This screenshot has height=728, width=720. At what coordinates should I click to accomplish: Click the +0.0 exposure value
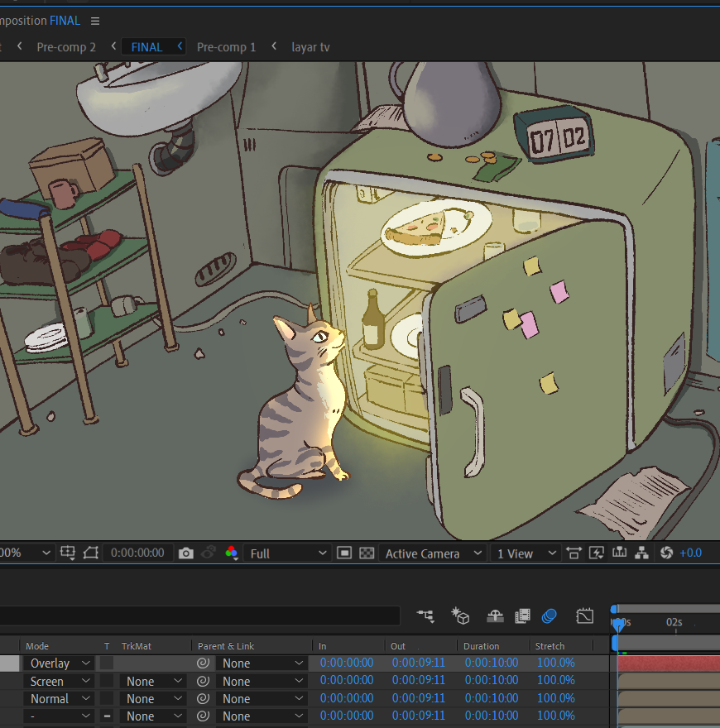click(x=690, y=553)
